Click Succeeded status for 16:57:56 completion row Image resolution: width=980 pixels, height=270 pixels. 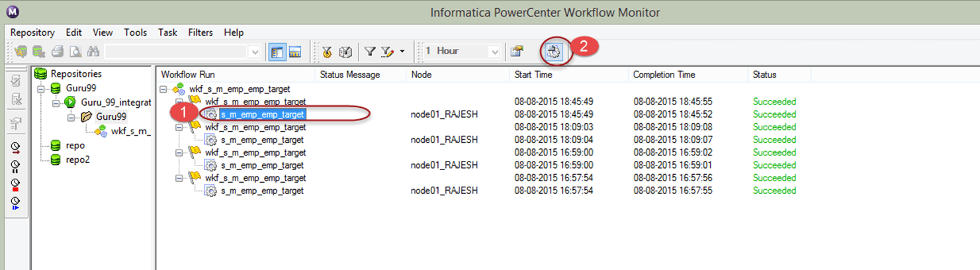click(774, 178)
